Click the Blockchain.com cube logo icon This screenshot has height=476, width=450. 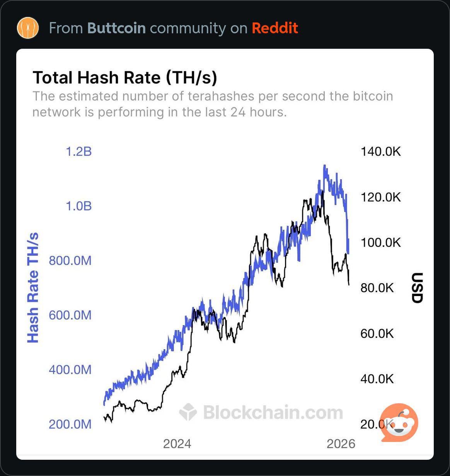click(188, 412)
